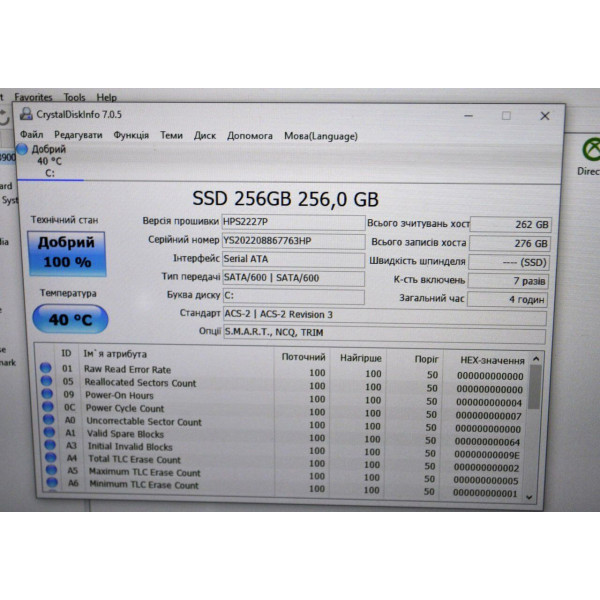Minimize the CrystalDiskInfo window

468,116
